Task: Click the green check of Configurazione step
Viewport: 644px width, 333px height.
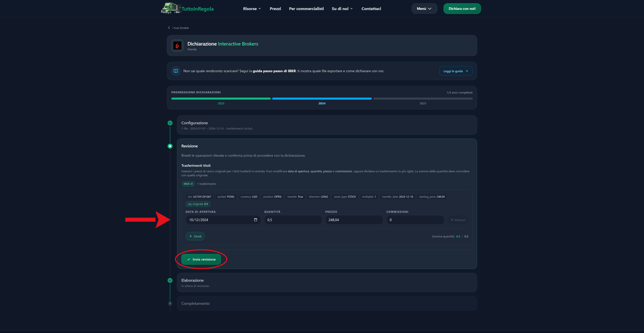Action: point(170,123)
